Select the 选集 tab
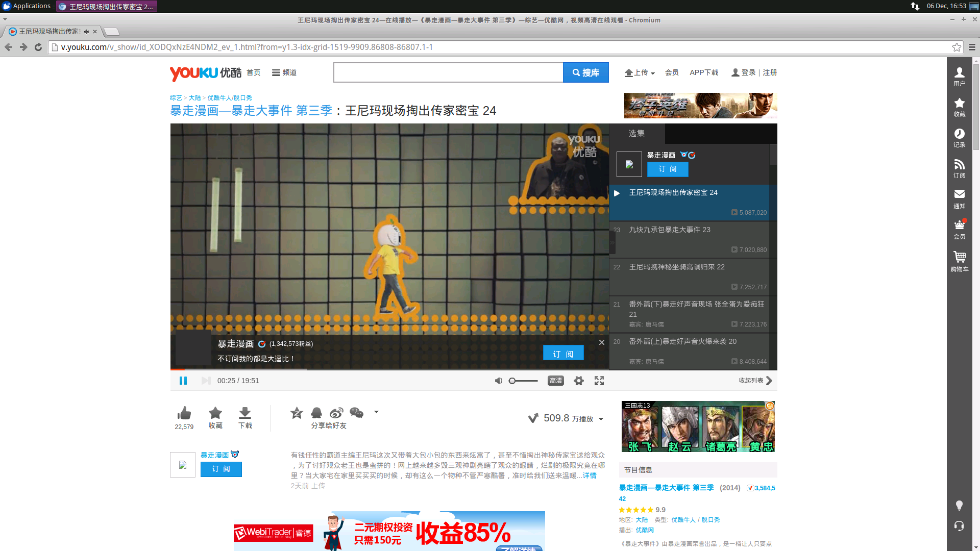The width and height of the screenshot is (980, 551). click(x=636, y=133)
